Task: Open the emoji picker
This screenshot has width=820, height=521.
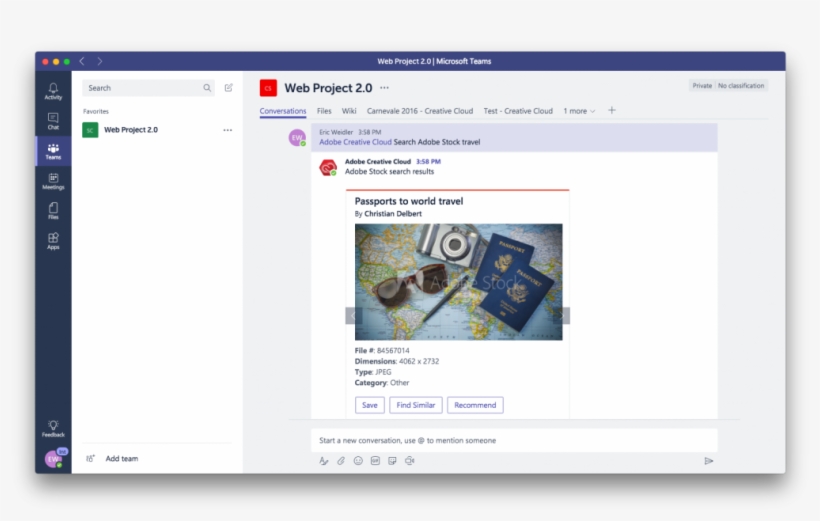Action: [x=358, y=461]
